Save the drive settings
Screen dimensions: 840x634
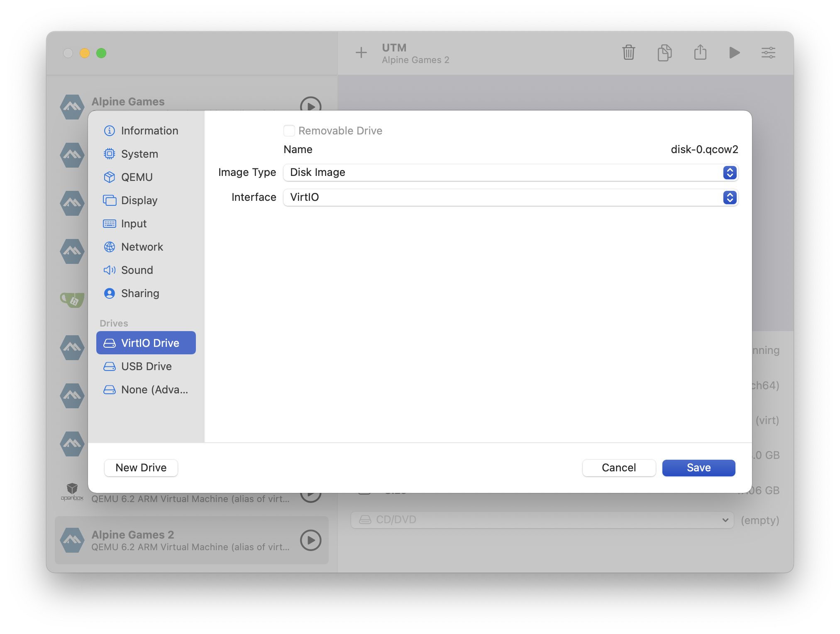pyautogui.click(x=698, y=468)
